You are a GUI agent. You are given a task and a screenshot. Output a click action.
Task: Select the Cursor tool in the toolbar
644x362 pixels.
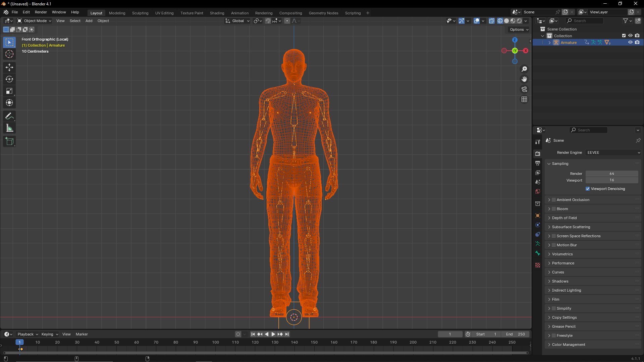(9, 54)
